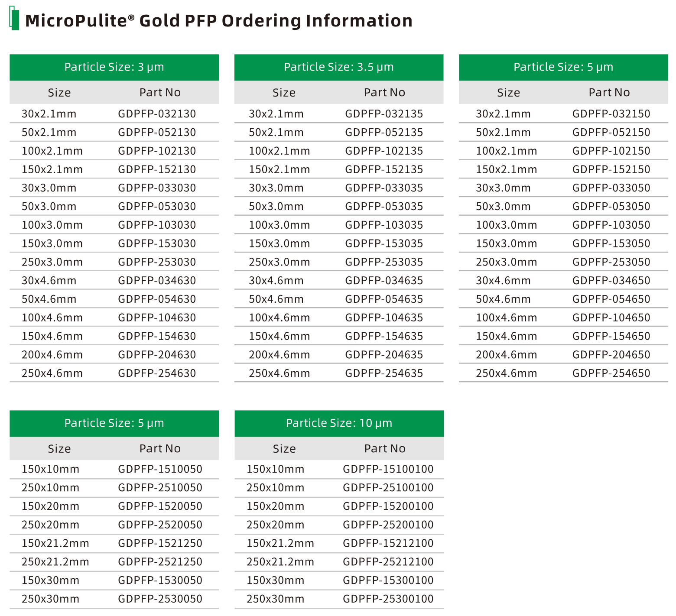This screenshot has width=676, height=616.
Task: Select part number GDPFP-152135
Action: (384, 170)
